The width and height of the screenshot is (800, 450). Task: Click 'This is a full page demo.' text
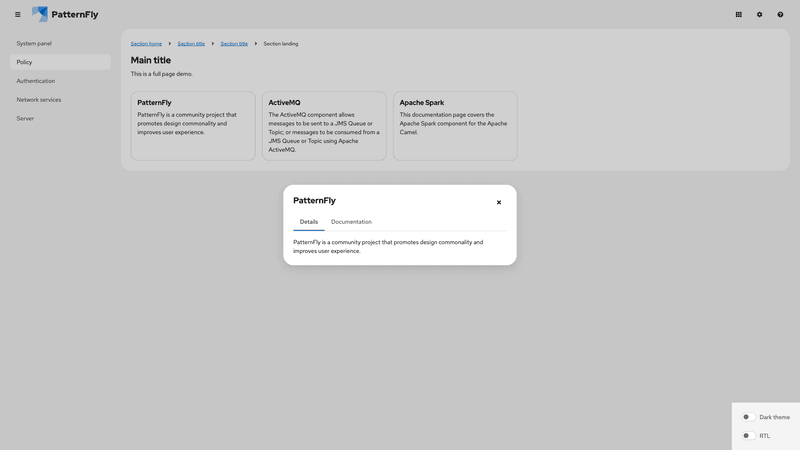162,74
